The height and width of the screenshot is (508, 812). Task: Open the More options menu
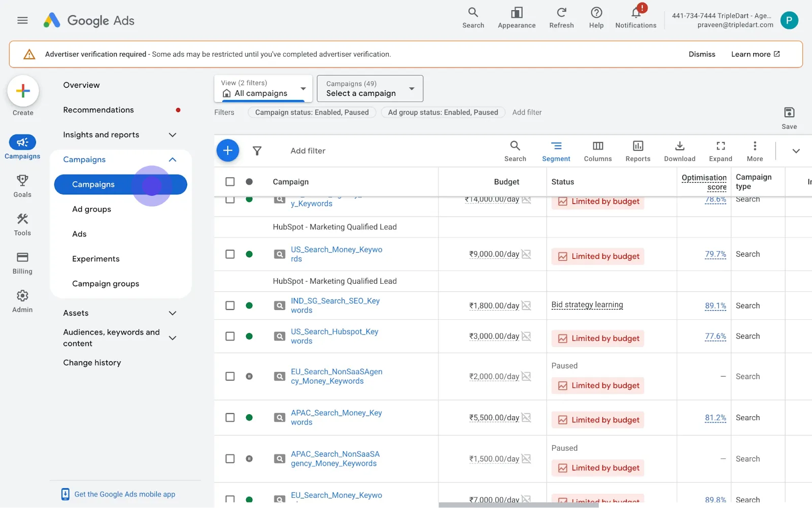[755, 151]
